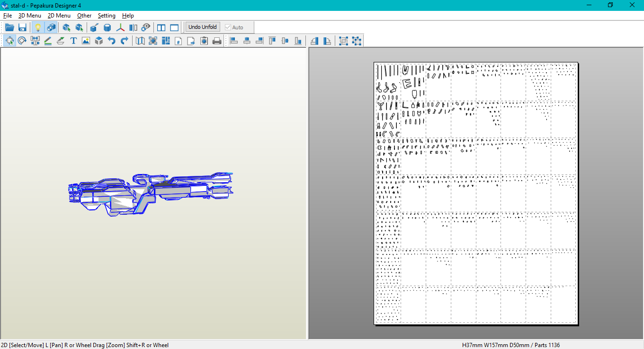Choose the Insert image tool
644x349 pixels.
tap(86, 41)
